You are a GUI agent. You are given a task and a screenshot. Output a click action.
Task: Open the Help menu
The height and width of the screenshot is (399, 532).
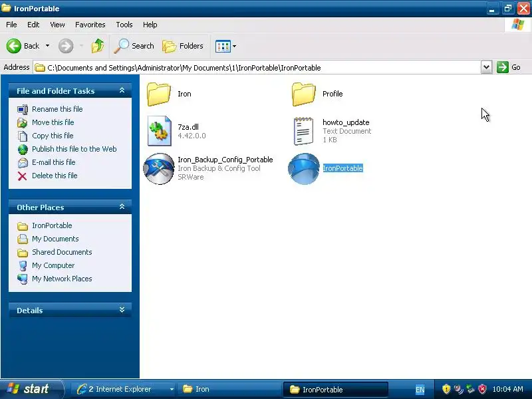pyautogui.click(x=150, y=25)
